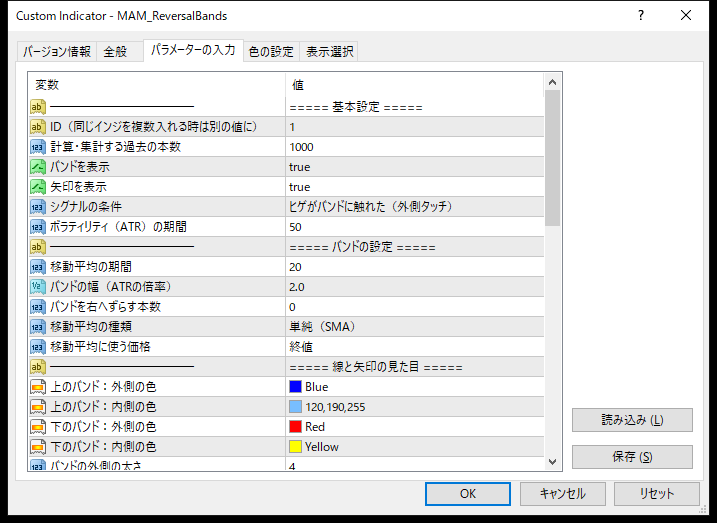Click the color-type icon of 上のバンド:内側の色
This screenshot has height=523, width=717.
38,406
